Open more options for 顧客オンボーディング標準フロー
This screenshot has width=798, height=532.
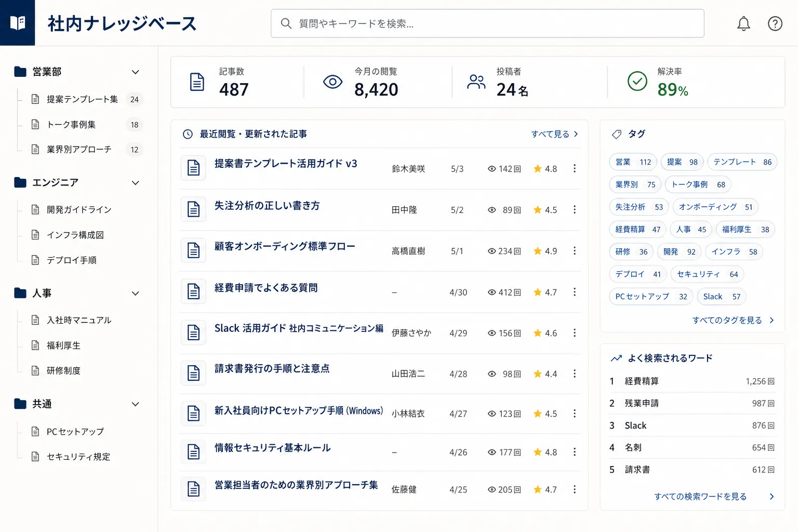tap(574, 251)
